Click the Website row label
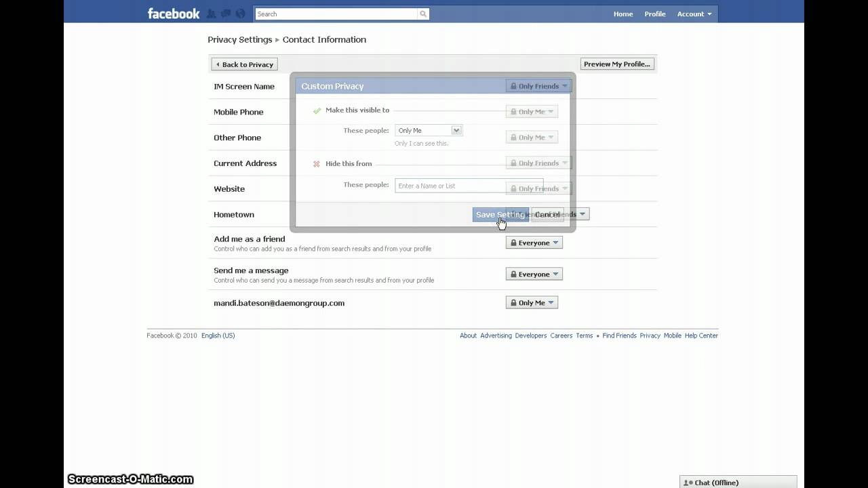868x488 pixels. point(229,189)
